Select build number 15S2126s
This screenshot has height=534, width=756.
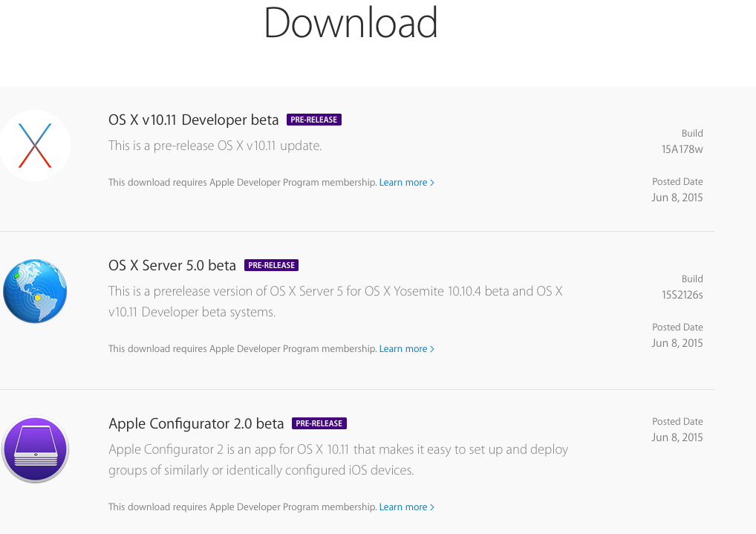(682, 295)
